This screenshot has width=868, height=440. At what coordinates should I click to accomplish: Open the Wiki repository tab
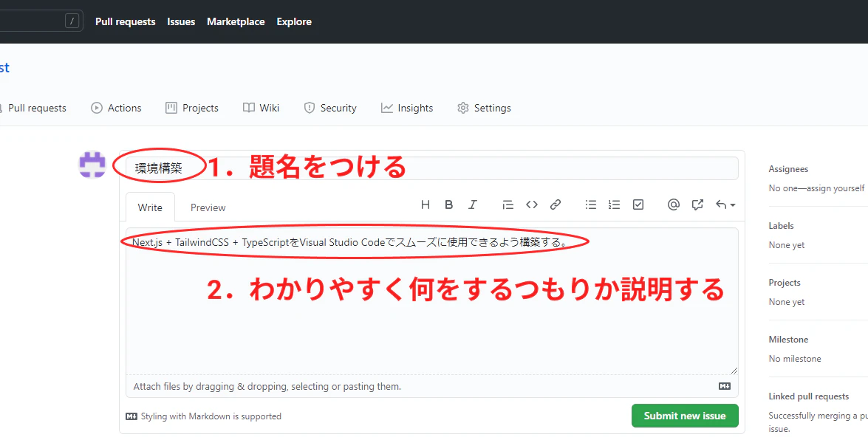tap(262, 108)
